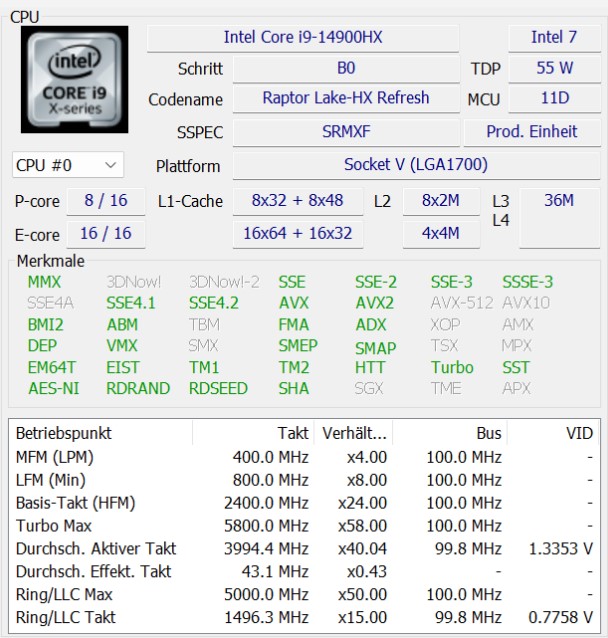Click the SSE4.1 feature label
Viewport: 608px width, 638px height.
tap(131, 303)
